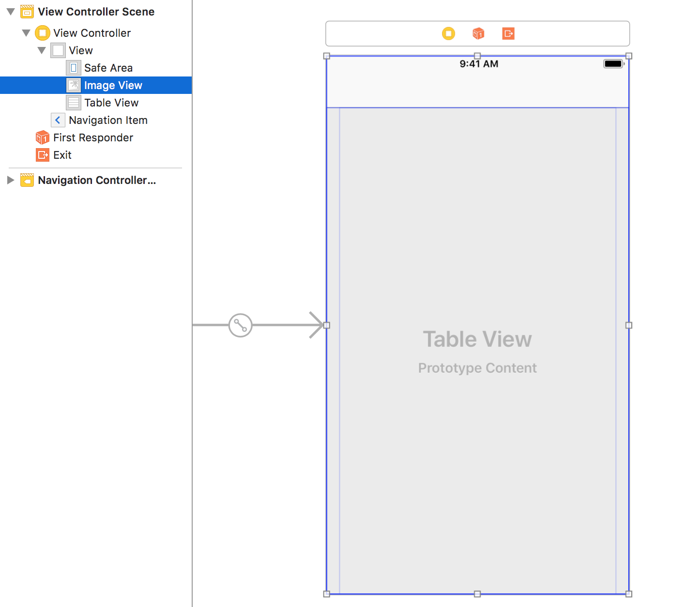
Task: Click the Navigation Controller folder icon
Action: 27,180
